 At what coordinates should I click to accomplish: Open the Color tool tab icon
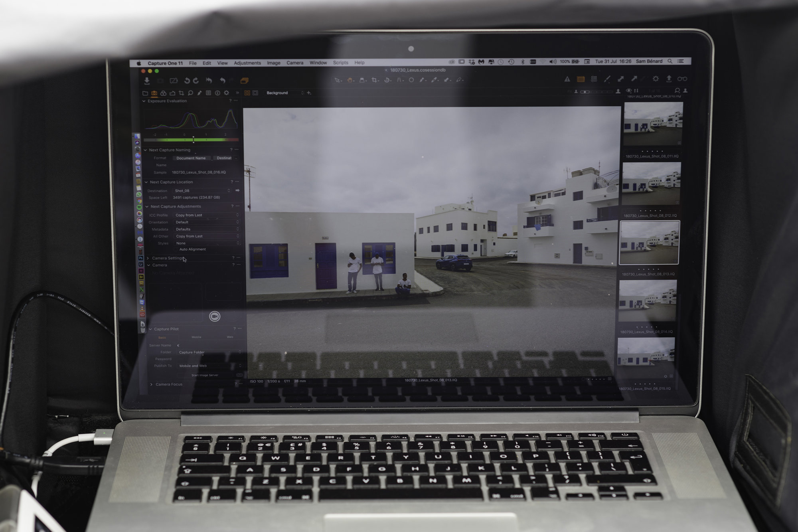point(163,93)
